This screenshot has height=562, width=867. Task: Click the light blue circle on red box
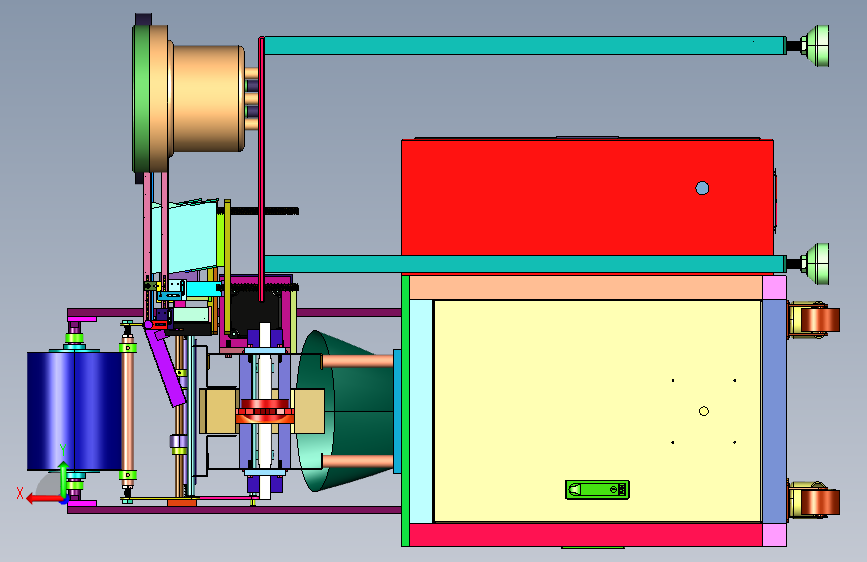coord(702,188)
